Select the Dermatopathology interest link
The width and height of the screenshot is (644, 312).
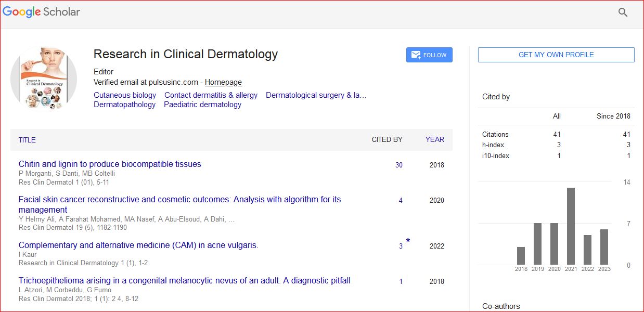tap(124, 105)
